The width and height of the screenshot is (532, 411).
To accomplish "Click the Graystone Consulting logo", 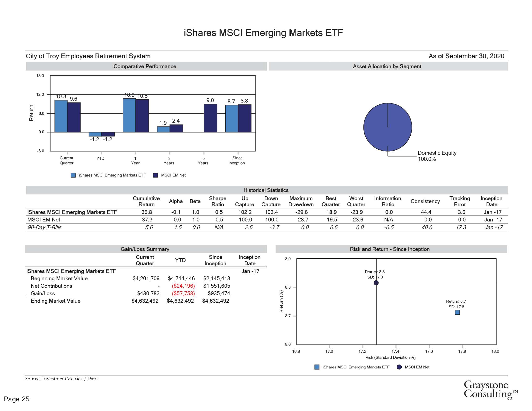I will coord(490,389).
